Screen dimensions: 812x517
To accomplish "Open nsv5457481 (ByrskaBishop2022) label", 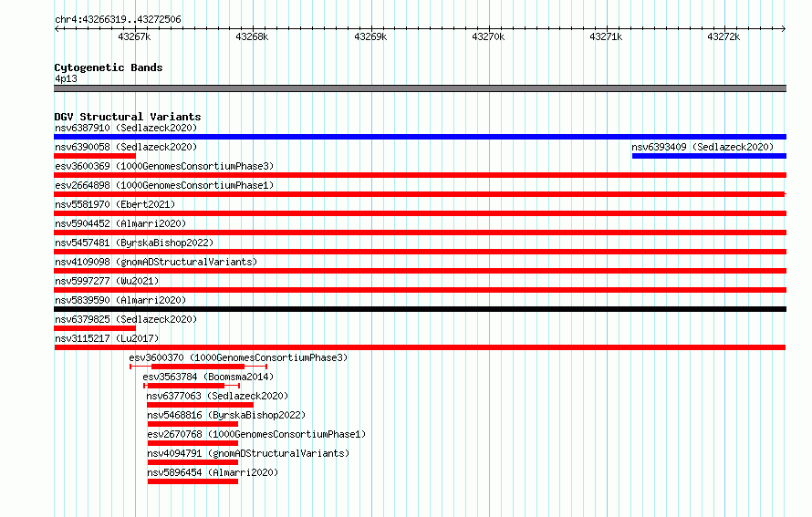I will (134, 243).
